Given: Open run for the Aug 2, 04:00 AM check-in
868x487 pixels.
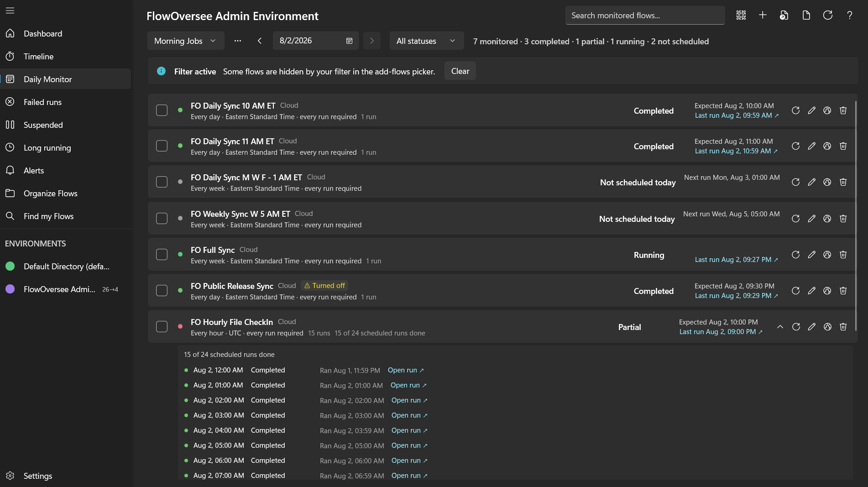Looking at the screenshot, I should 409,430.
